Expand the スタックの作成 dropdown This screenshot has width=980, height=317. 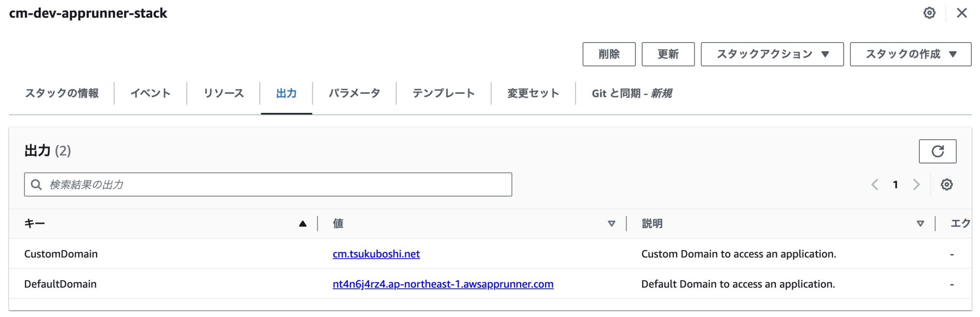[910, 54]
